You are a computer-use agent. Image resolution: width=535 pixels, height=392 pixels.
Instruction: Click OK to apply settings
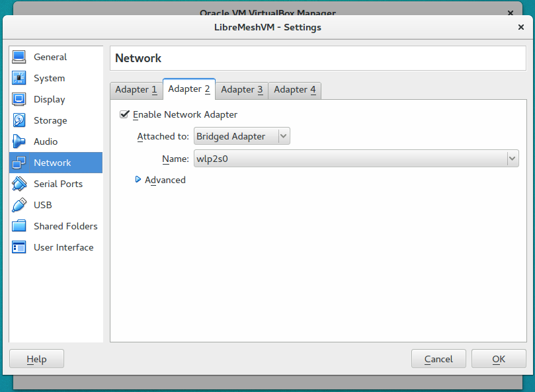[x=499, y=359]
